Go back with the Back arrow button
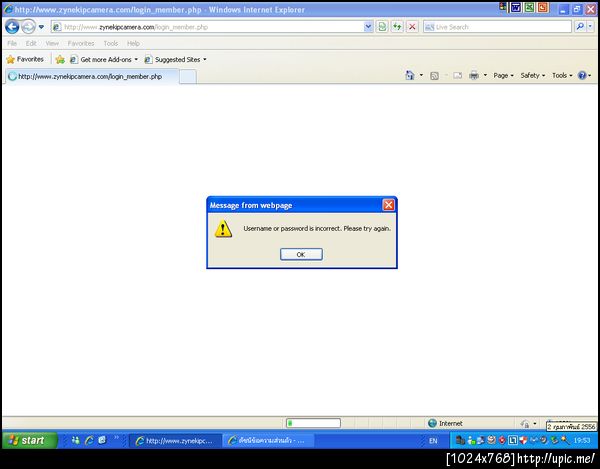The height and width of the screenshot is (469, 600). [x=12, y=27]
